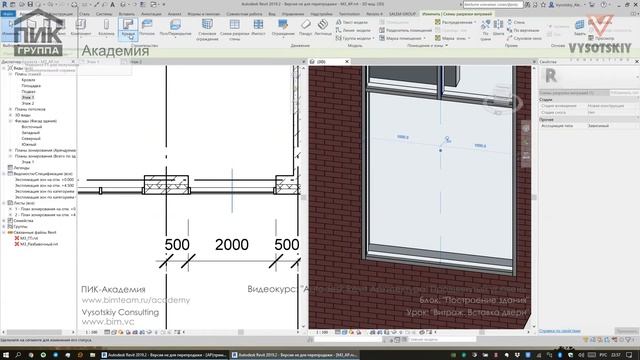Viewport: 640px width, 360px height.
Task: Click Шахта (Shaft) opening tool
Action: click(498, 28)
